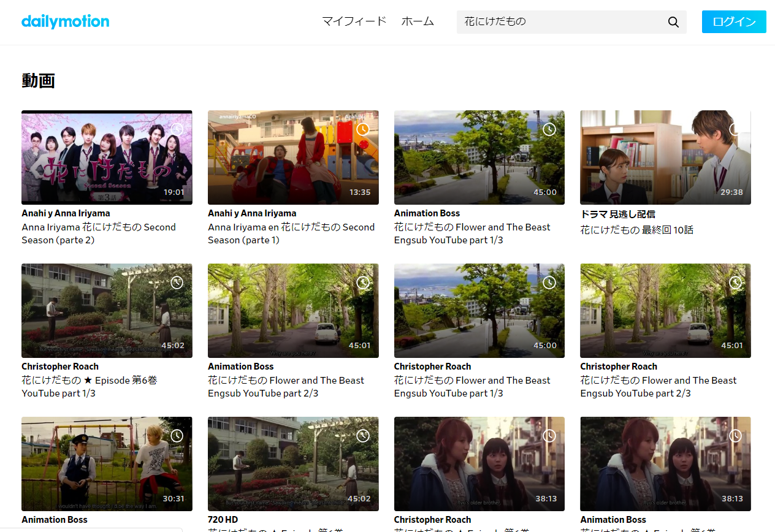The image size is (775, 532).
Task: Go to the dailymotion home logo
Action: point(65,21)
